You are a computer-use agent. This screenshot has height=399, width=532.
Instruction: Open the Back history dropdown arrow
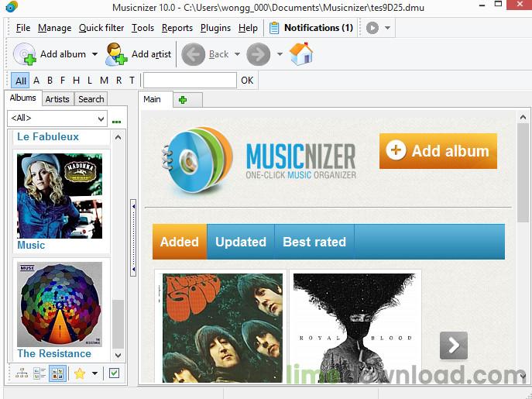tap(237, 54)
